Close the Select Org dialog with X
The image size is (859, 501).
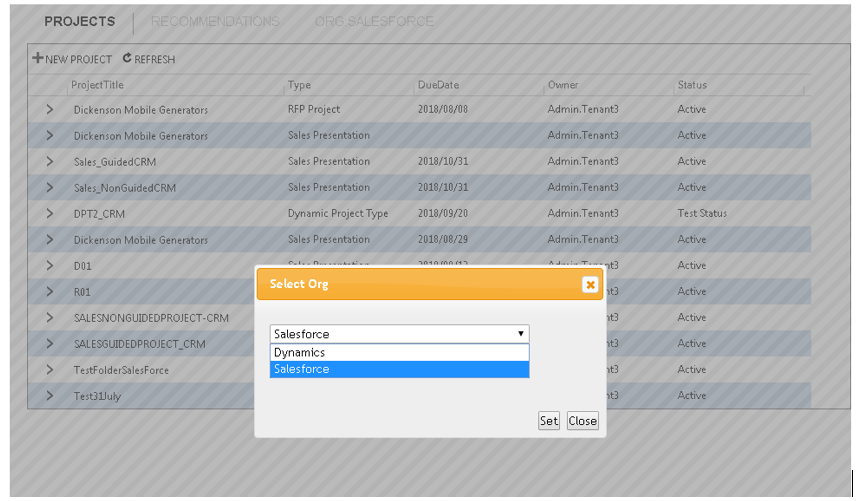590,285
